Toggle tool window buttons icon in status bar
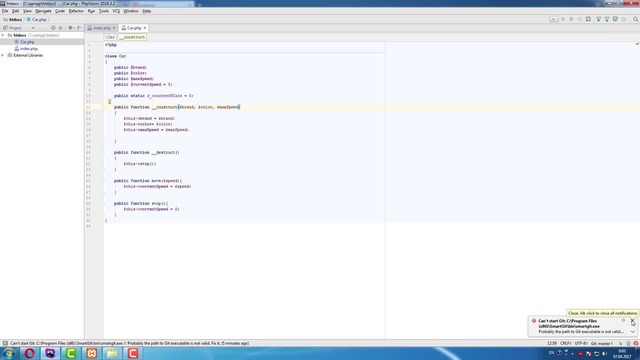Viewport: 640px width, 360px height. 5,343
